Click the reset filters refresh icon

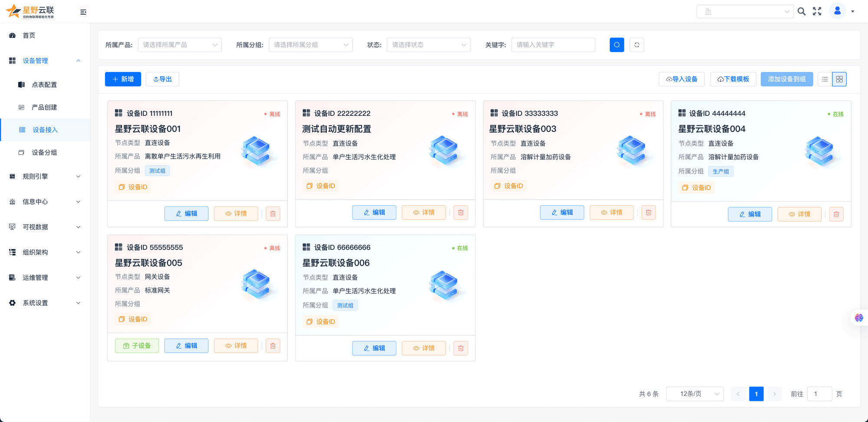tap(637, 45)
